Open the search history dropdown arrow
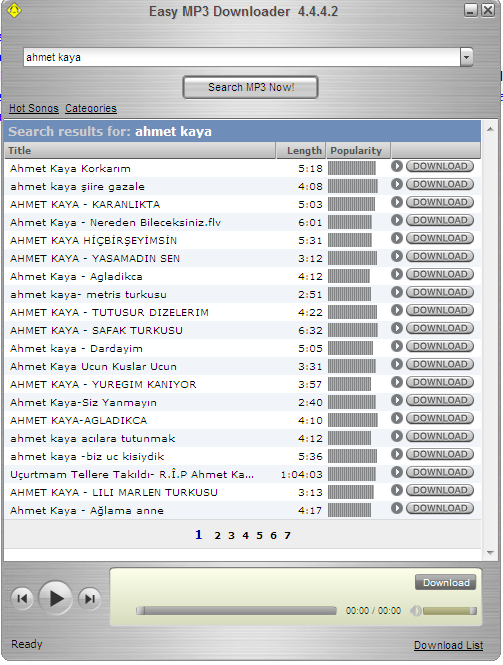 pyautogui.click(x=467, y=57)
